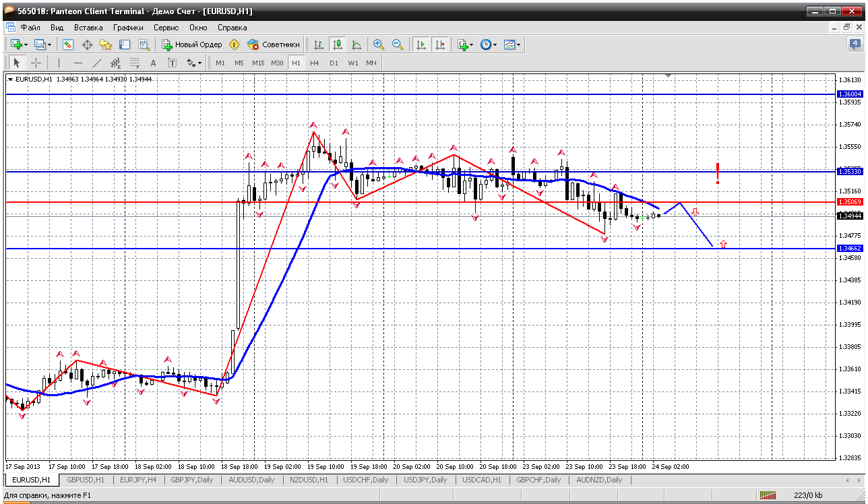
Task: Switch to the GBPJPY,Daily chart tab
Action: (x=192, y=480)
